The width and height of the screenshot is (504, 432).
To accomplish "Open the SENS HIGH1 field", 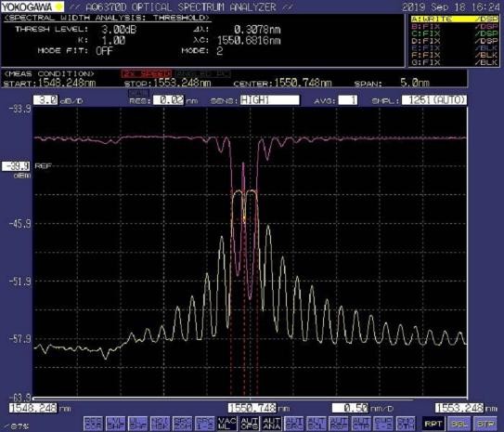I will pyautogui.click(x=269, y=100).
